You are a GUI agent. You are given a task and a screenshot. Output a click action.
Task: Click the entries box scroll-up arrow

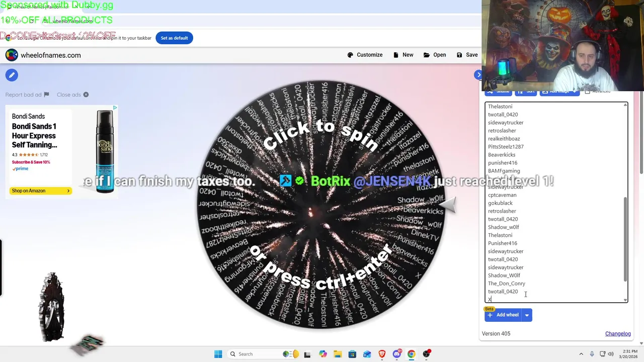pyautogui.click(x=625, y=105)
